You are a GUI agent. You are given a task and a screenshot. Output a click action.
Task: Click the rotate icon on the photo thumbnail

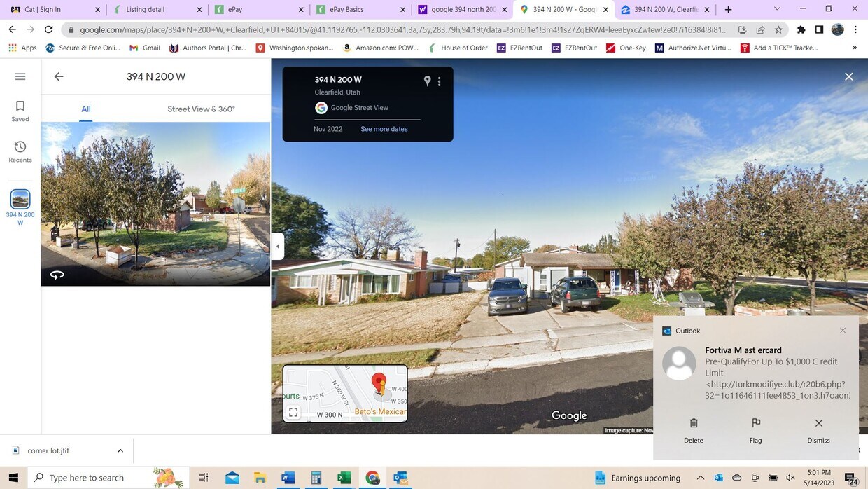click(57, 275)
